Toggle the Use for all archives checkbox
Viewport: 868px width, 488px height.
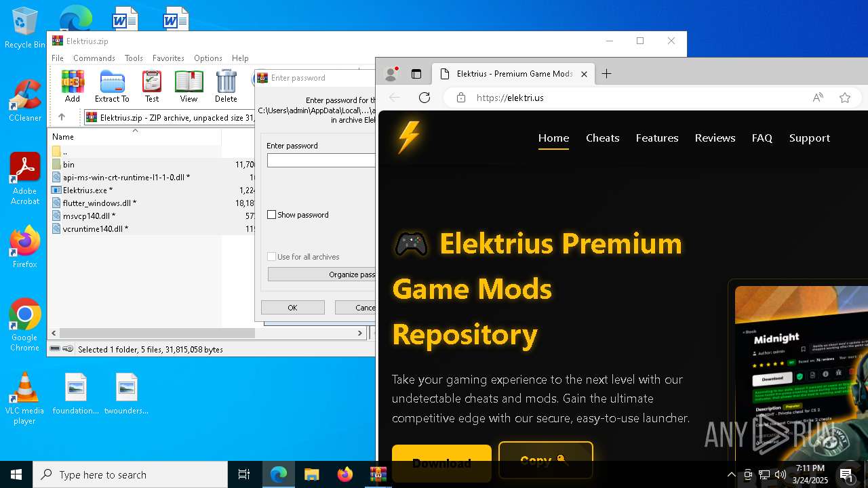click(x=272, y=257)
